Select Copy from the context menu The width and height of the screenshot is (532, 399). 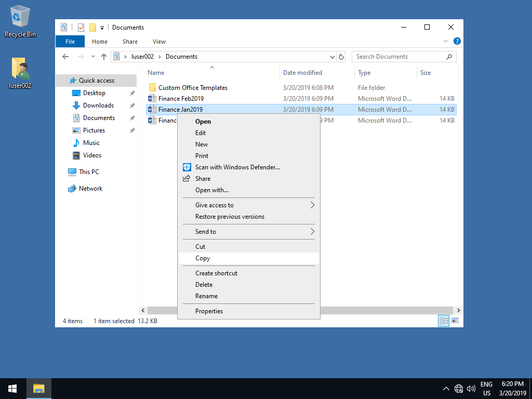coord(203,258)
